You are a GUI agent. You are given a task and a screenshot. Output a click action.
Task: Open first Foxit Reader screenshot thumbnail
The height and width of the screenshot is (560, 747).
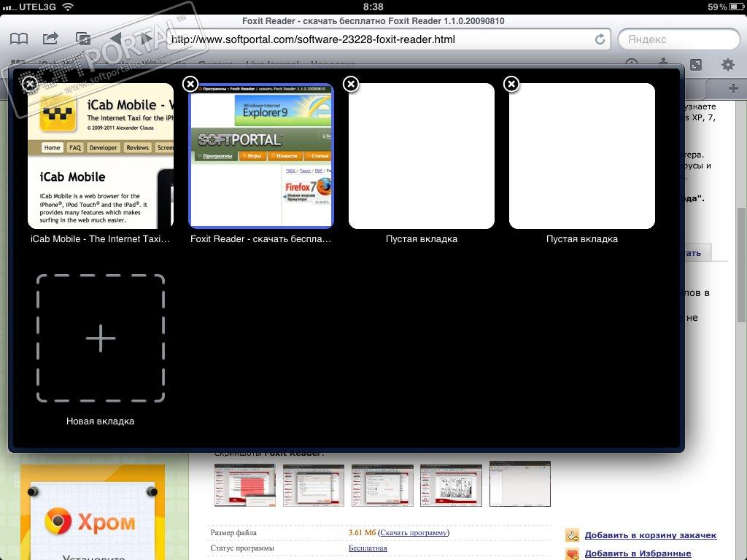point(245,485)
